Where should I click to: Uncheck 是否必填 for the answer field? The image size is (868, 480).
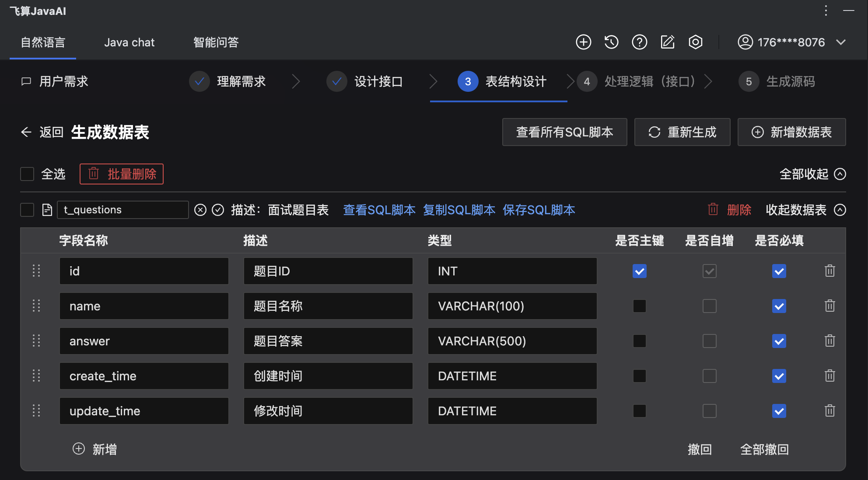(x=779, y=341)
